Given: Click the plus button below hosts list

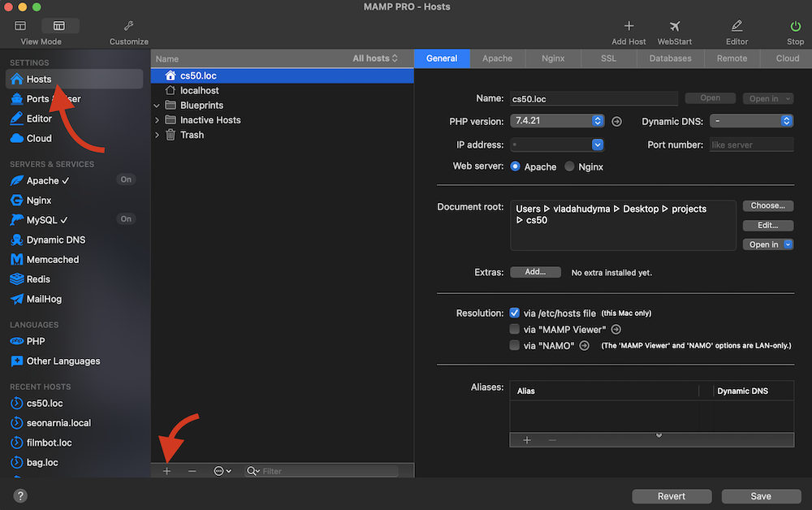Looking at the screenshot, I should pyautogui.click(x=166, y=471).
